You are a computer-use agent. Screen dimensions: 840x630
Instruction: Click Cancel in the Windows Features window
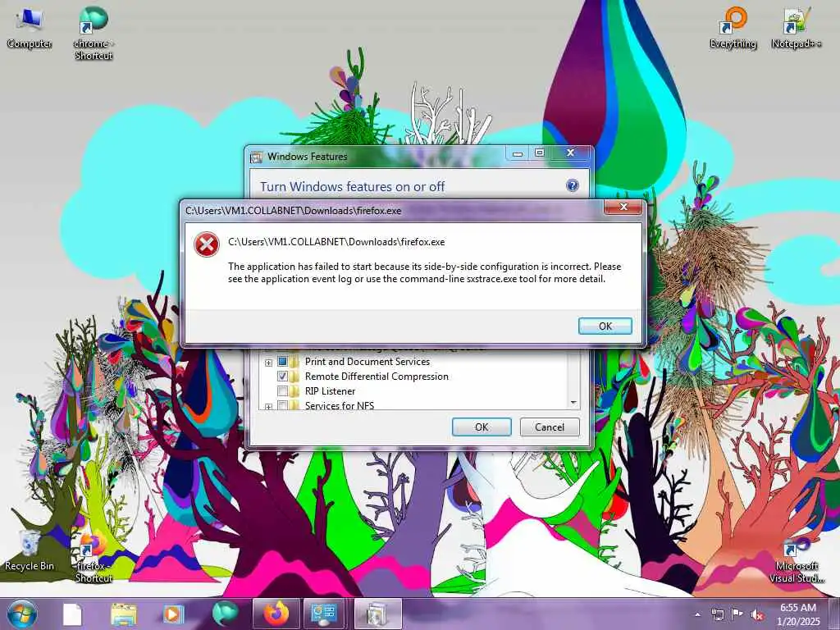click(550, 427)
